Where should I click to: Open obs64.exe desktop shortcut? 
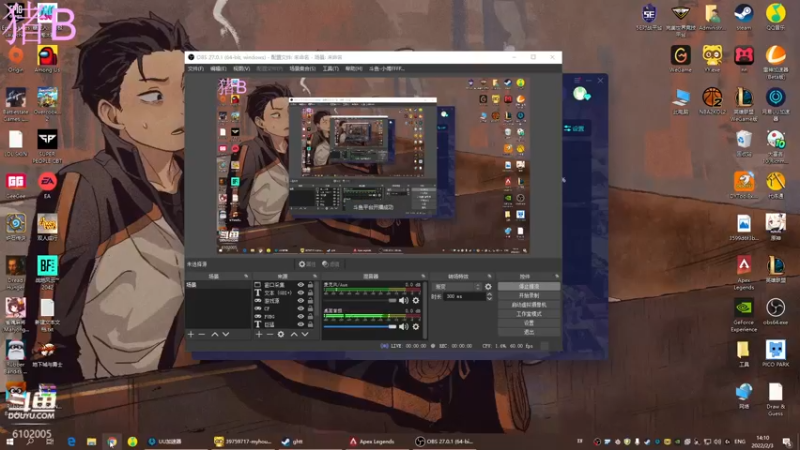click(x=776, y=311)
